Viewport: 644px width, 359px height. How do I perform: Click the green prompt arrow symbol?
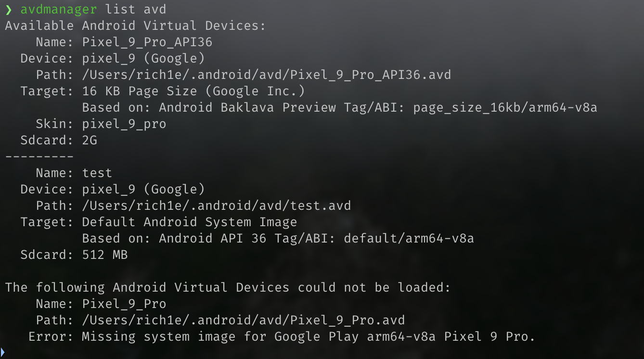click(8, 10)
